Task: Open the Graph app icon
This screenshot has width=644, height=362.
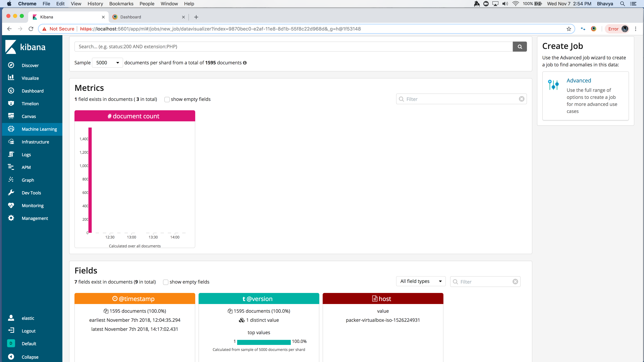Action: tap(11, 180)
